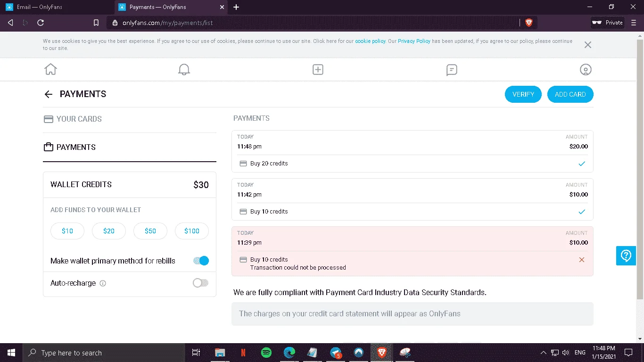Click the Private window indicator

click(x=607, y=23)
